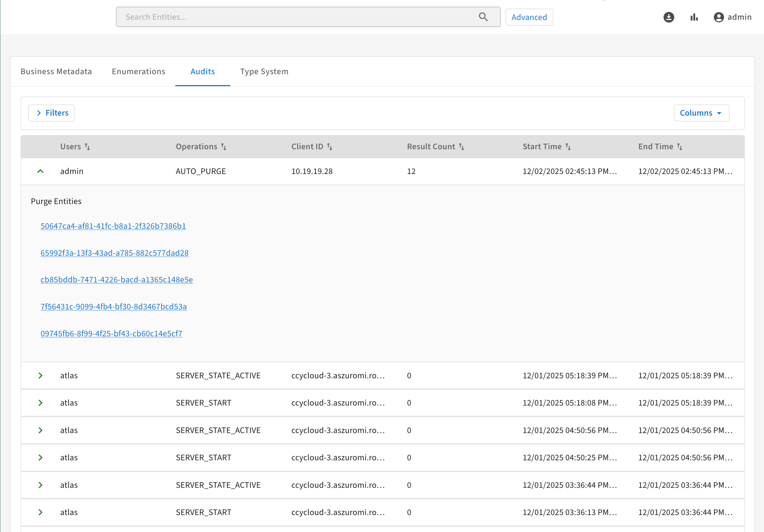Switch to the Business Metadata tab
Viewport: 764px width, 532px height.
tap(56, 71)
